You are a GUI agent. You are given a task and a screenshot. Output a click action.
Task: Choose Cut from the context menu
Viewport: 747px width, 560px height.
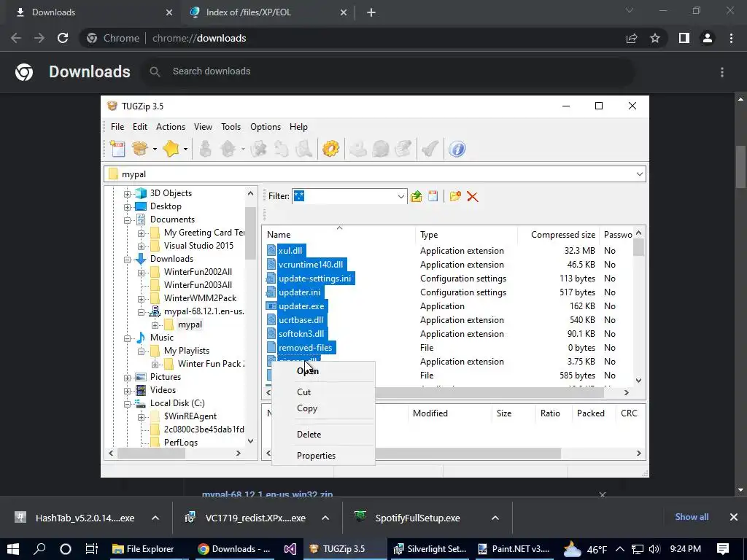tap(323, 392)
